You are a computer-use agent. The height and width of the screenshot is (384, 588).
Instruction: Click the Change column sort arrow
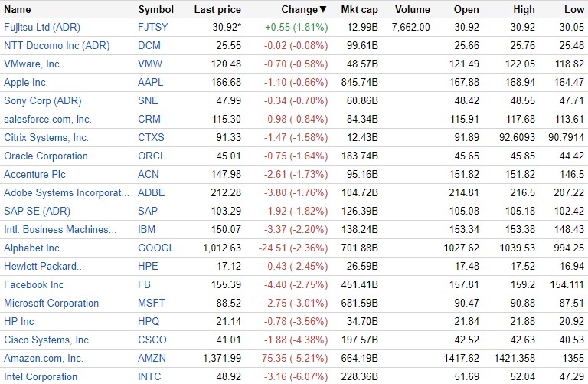tap(322, 10)
